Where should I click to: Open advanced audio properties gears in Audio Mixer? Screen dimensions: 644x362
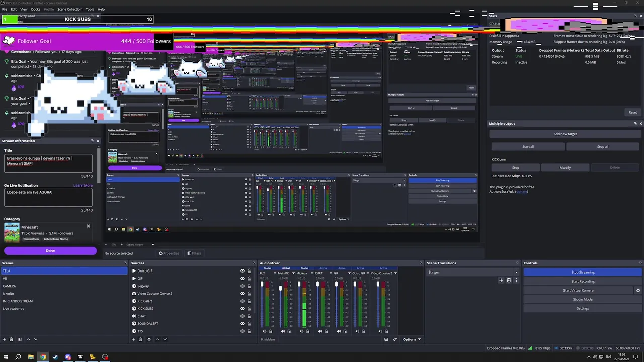coord(395,339)
